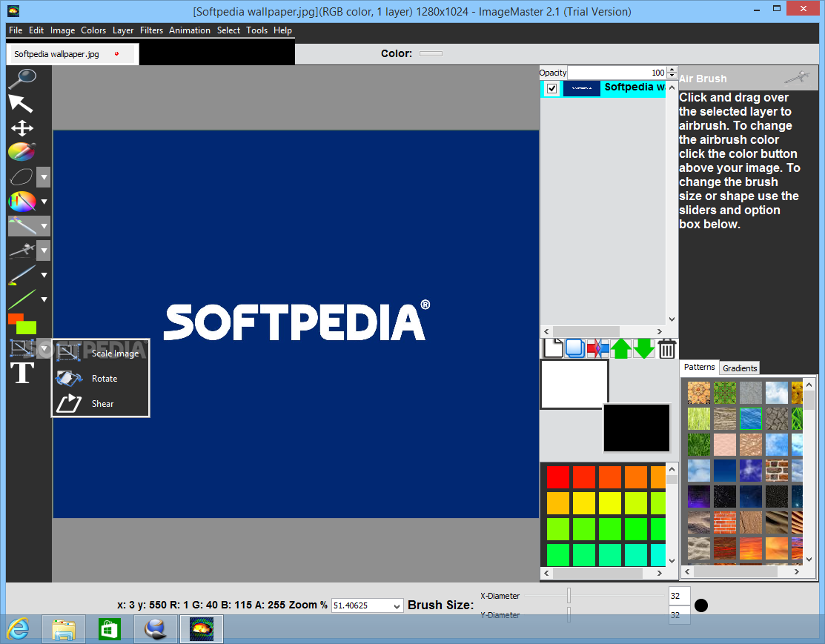Image resolution: width=825 pixels, height=644 pixels.
Task: Select the magnifier zoom tool
Action: [22, 79]
